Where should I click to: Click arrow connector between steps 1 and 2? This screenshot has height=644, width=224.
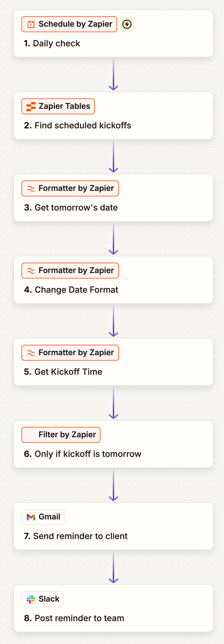pos(114,75)
